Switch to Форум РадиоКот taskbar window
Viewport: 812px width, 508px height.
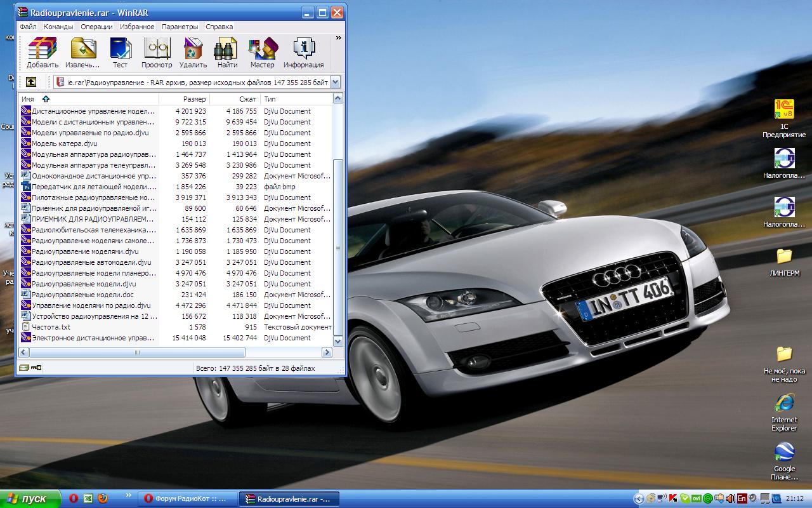187,498
